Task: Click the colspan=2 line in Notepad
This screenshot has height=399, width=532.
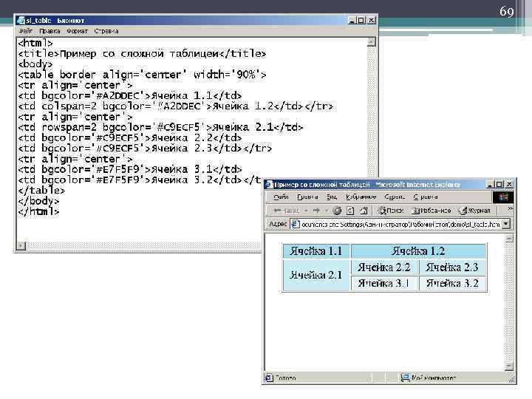Action: pos(175,106)
